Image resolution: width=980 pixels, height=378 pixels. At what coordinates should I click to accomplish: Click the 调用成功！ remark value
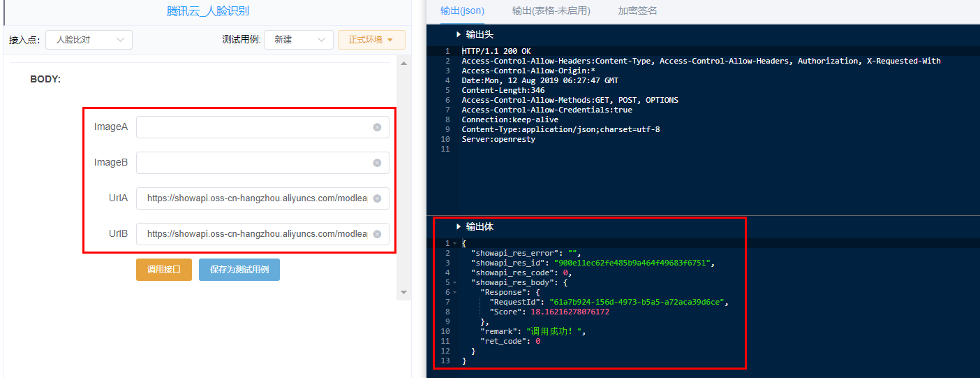click(x=556, y=332)
